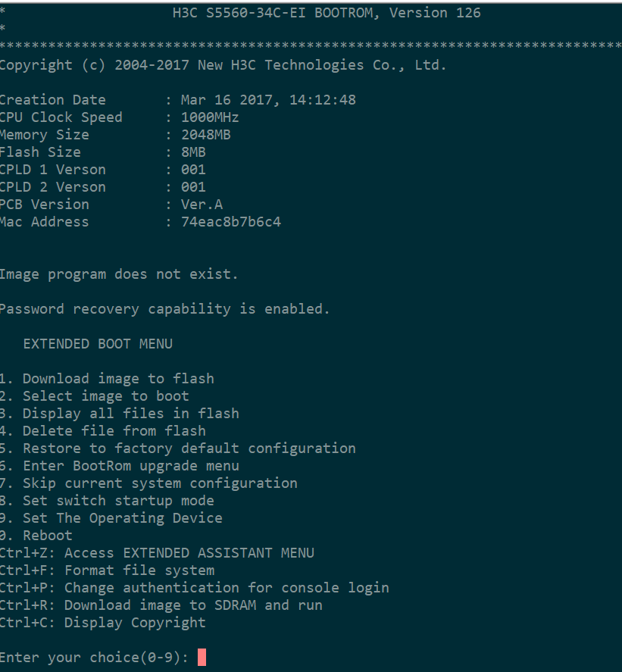Click the BOOTROM Version 126 title line

click(x=327, y=13)
